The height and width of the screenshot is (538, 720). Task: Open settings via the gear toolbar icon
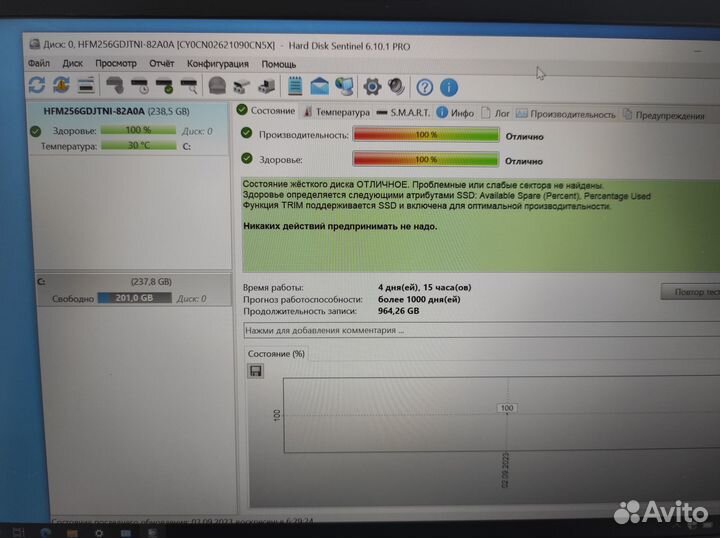[372, 87]
